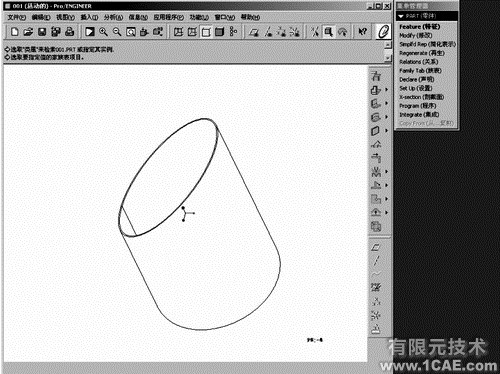This screenshot has height=374, width=500.
Task: Open the 插入(I) menu
Action: (x=89, y=17)
